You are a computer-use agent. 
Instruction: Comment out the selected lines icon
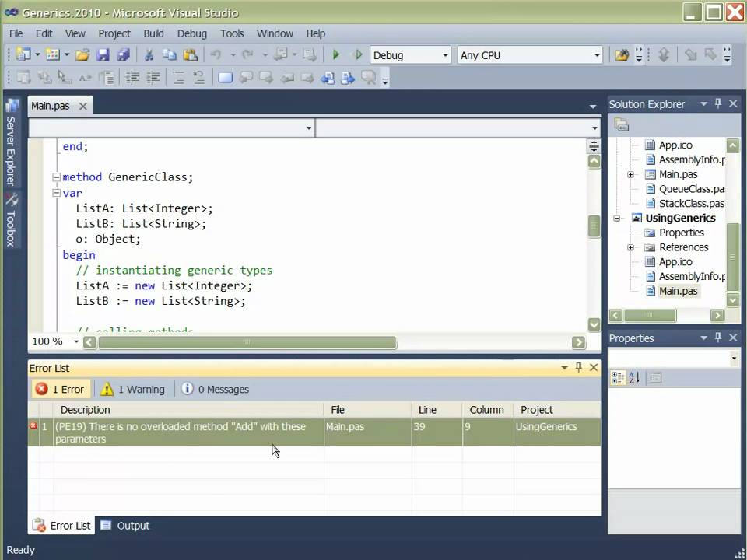[x=179, y=78]
